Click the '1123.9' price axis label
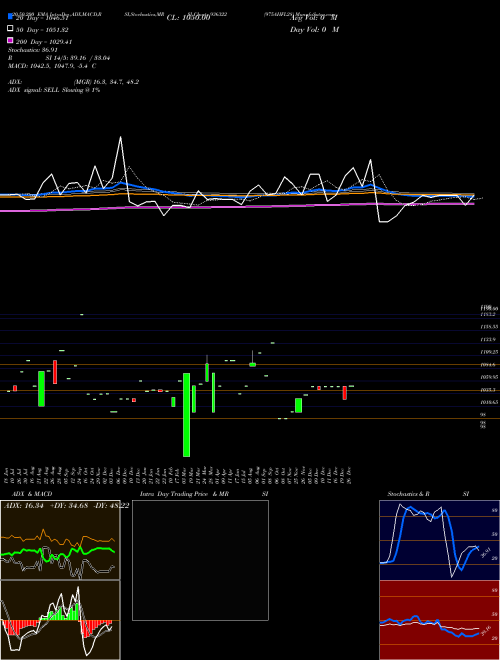The image size is (500, 660). pyautogui.click(x=488, y=339)
